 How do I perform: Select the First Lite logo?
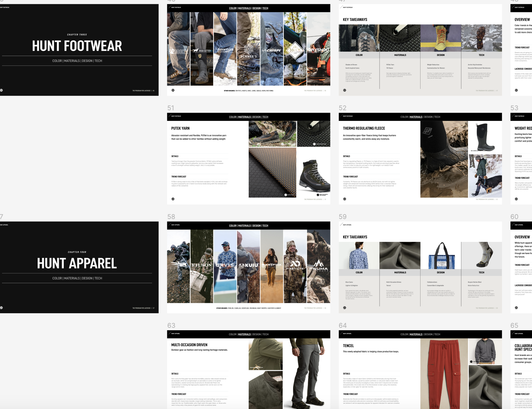295,265
